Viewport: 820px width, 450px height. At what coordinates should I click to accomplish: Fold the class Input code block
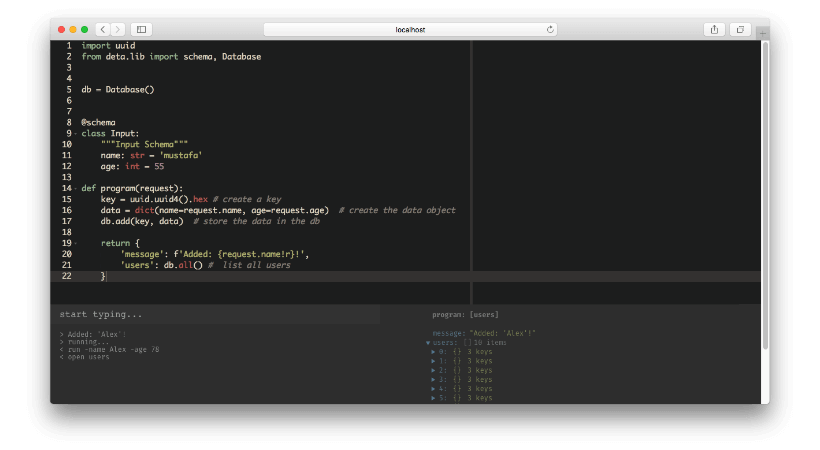pyautogui.click(x=72, y=134)
